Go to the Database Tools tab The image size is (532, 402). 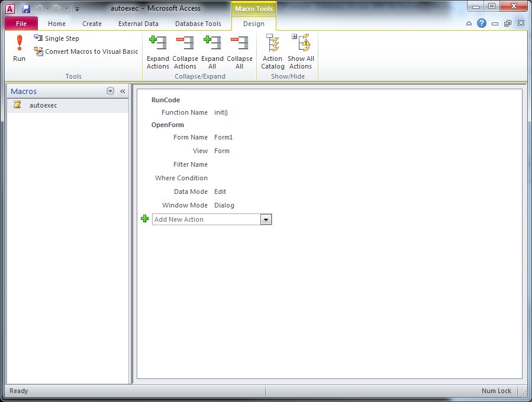198,24
